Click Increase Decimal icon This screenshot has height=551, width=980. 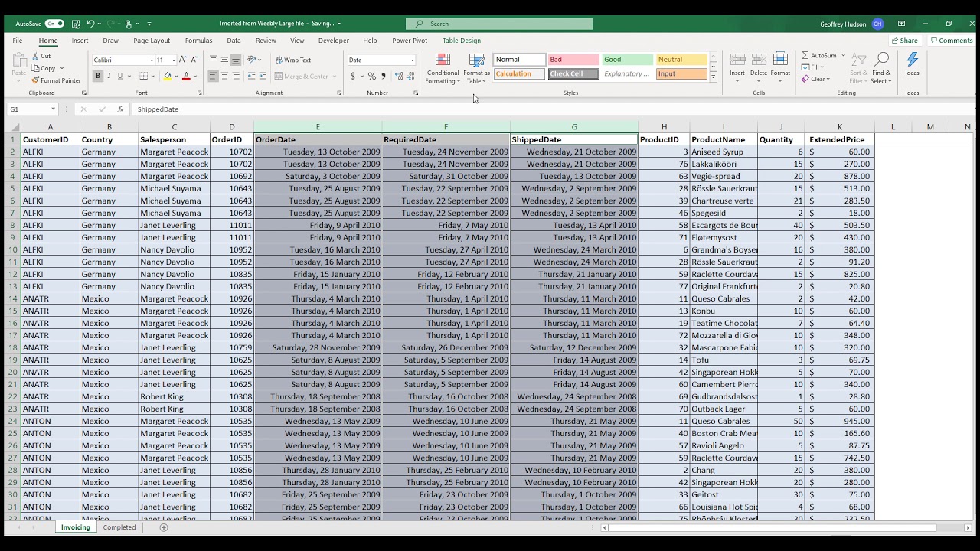(x=397, y=76)
